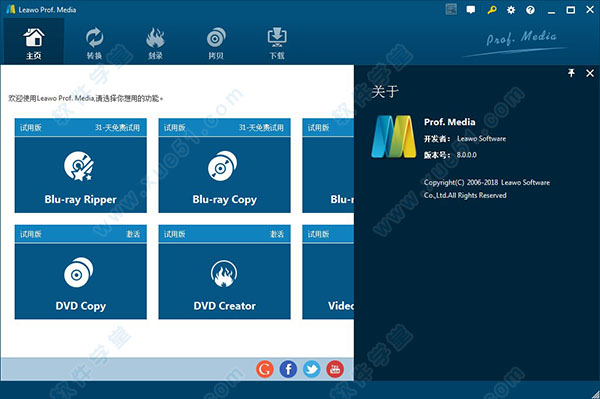Click the task list icon in title bar
This screenshot has height=399, width=600.
tap(451, 9)
